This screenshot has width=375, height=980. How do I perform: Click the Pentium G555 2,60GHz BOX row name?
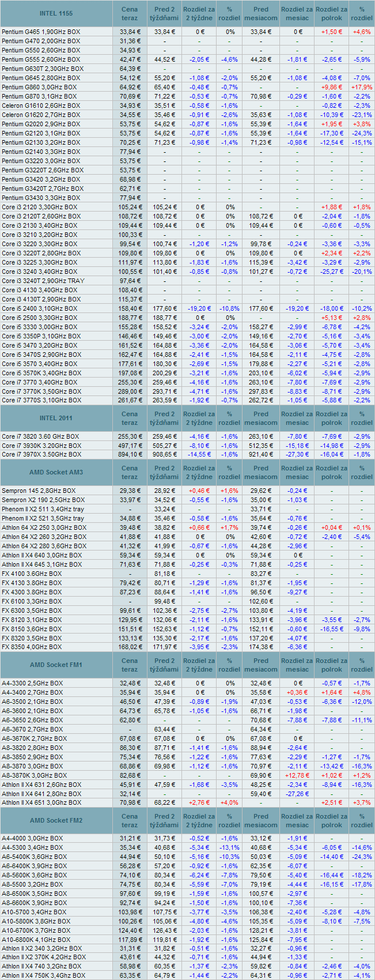point(41,59)
